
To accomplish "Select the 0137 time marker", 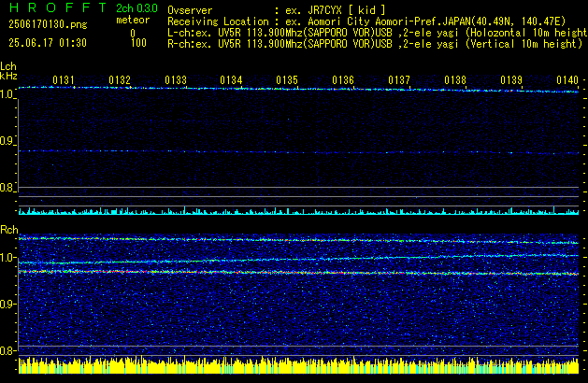I will (399, 80).
